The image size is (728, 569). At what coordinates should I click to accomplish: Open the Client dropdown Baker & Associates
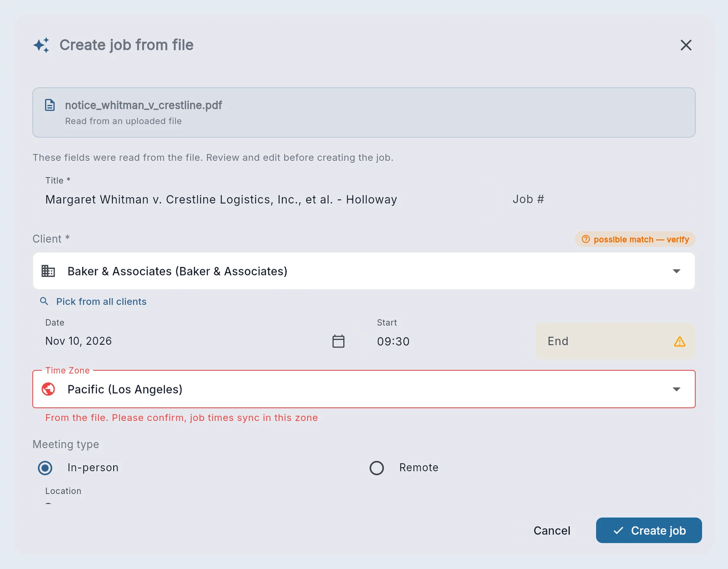[364, 271]
